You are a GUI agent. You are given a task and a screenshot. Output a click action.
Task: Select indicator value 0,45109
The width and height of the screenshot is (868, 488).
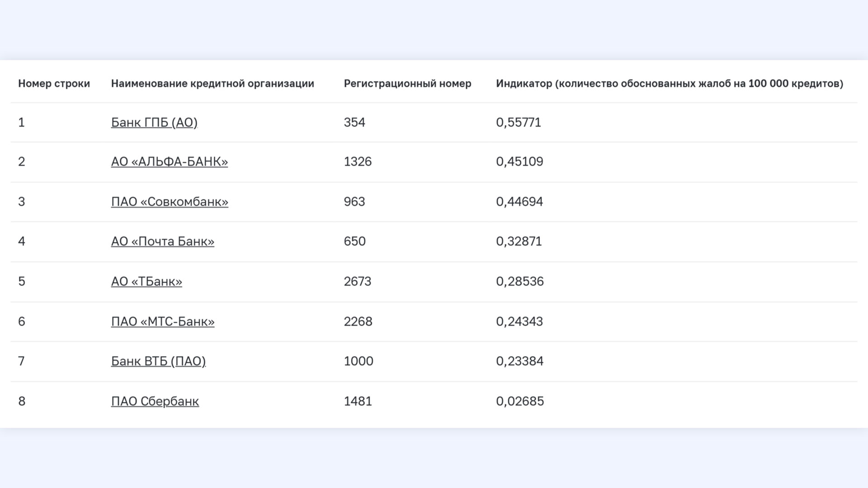[x=519, y=162]
